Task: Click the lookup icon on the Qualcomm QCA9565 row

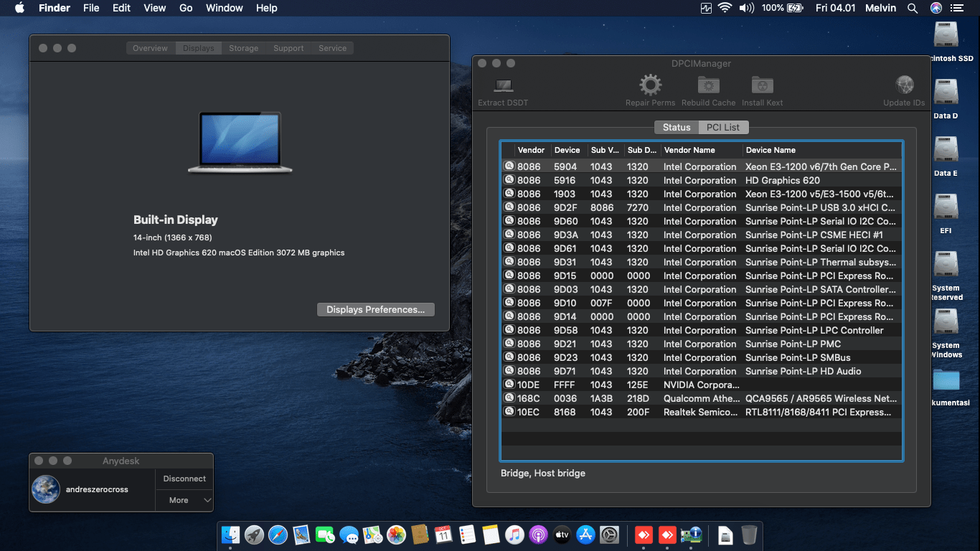Action: tap(509, 398)
